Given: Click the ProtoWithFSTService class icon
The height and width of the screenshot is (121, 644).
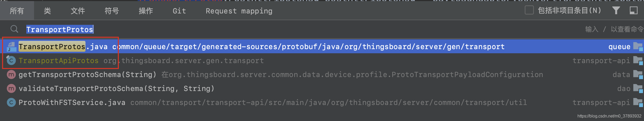Looking at the screenshot, I should [11, 103].
